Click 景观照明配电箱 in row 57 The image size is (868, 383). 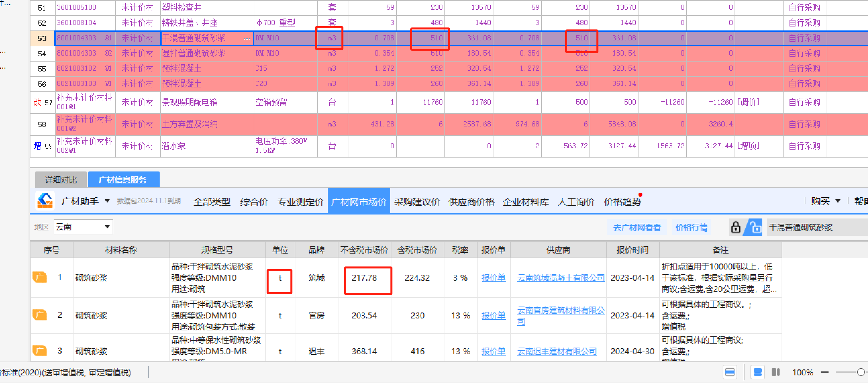tap(190, 102)
